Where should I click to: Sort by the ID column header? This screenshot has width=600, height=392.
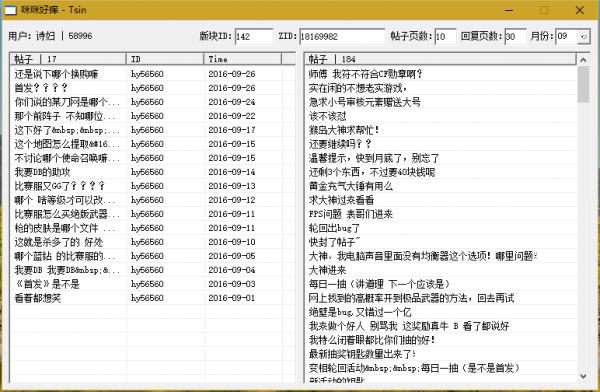click(x=165, y=59)
